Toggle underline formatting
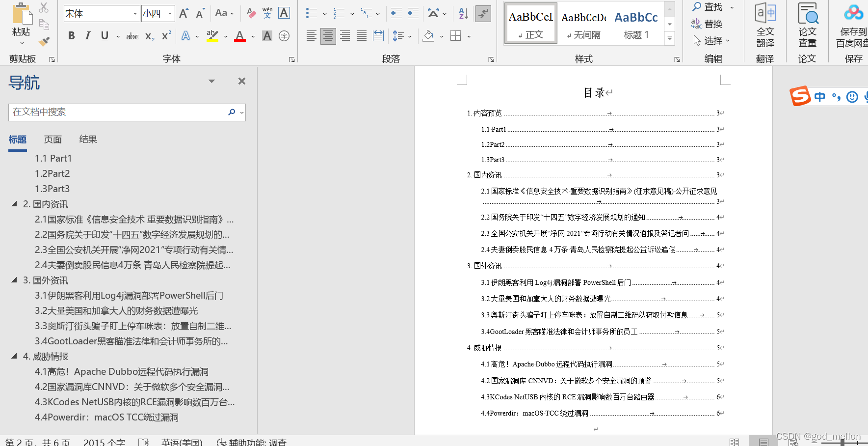Viewport: 868px width, 446px height. [105, 36]
